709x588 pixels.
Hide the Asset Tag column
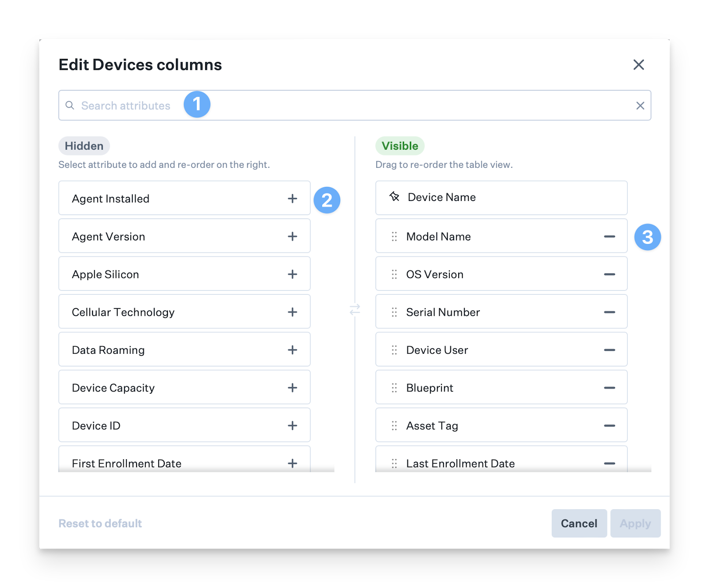(x=609, y=426)
